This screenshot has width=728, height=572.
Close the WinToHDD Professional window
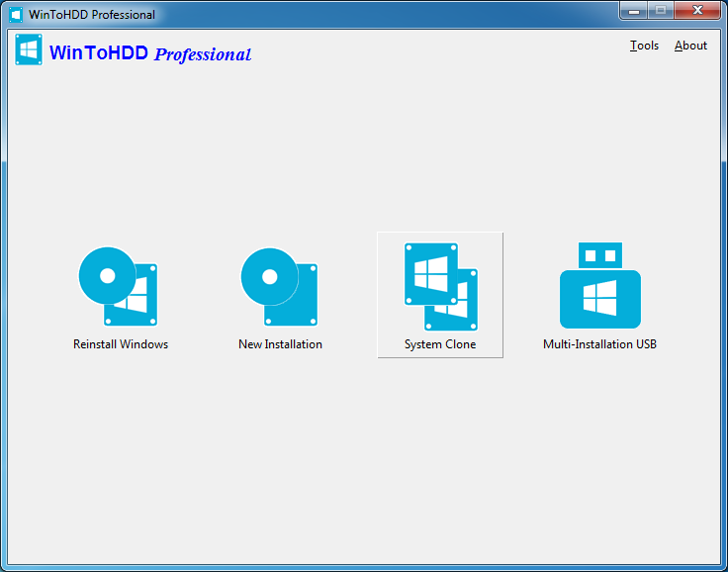tap(697, 10)
